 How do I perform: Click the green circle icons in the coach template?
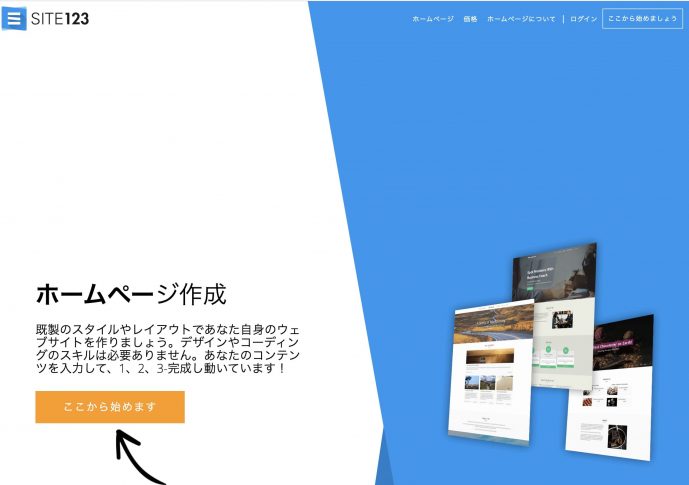point(550,352)
